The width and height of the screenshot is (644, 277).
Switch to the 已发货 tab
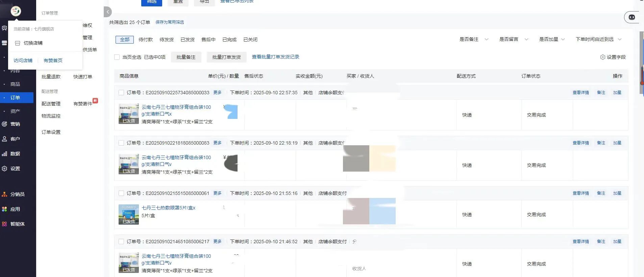[188, 40]
